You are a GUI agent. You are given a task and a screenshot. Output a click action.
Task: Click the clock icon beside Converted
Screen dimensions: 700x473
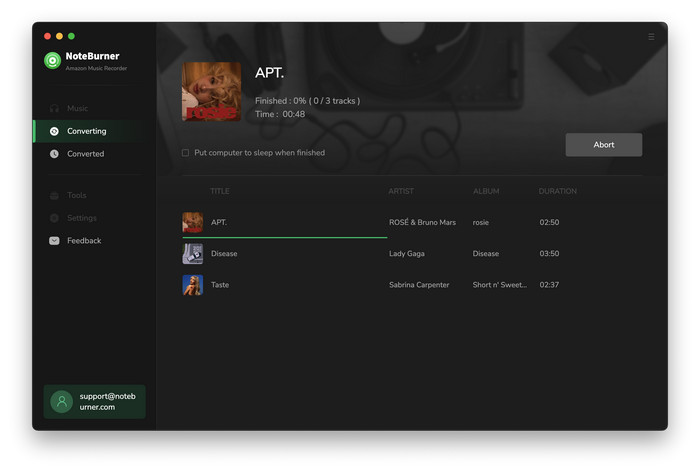54,154
